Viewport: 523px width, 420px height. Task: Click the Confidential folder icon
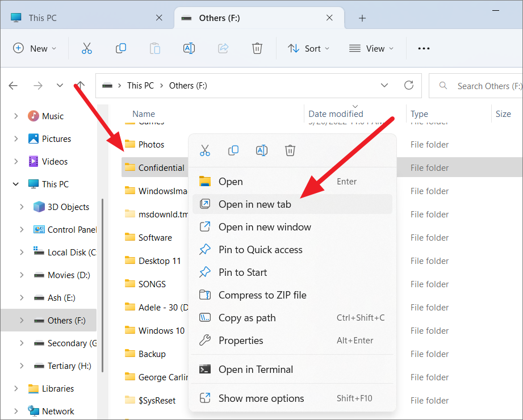coord(129,167)
